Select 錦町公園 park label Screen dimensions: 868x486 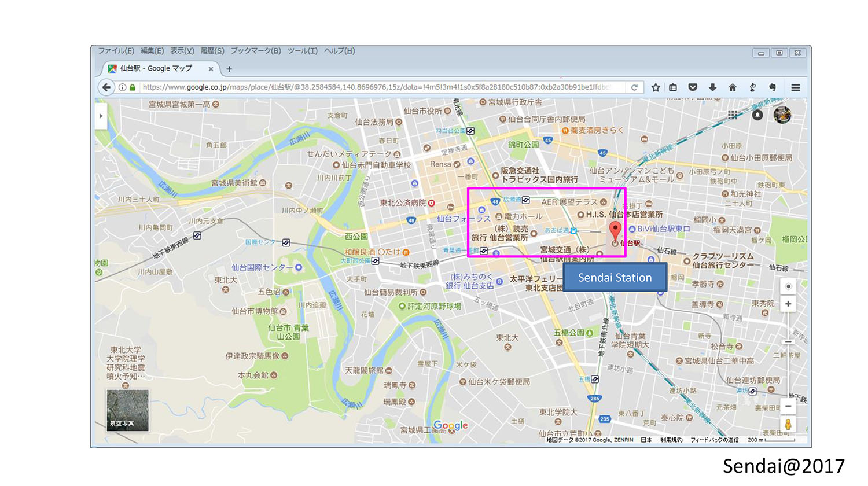(x=524, y=145)
